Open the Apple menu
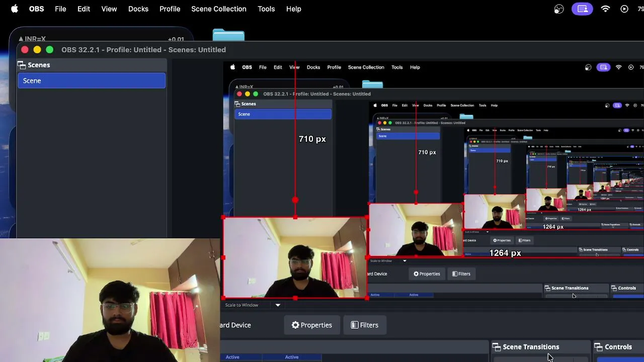The image size is (644, 362). 15,9
